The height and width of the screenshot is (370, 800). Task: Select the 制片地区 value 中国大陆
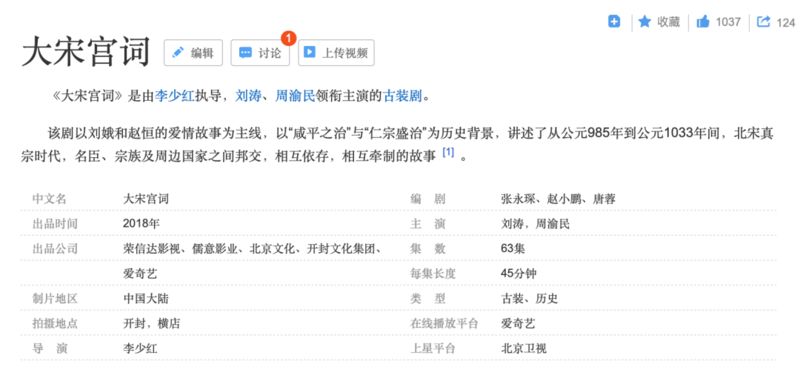146,299
